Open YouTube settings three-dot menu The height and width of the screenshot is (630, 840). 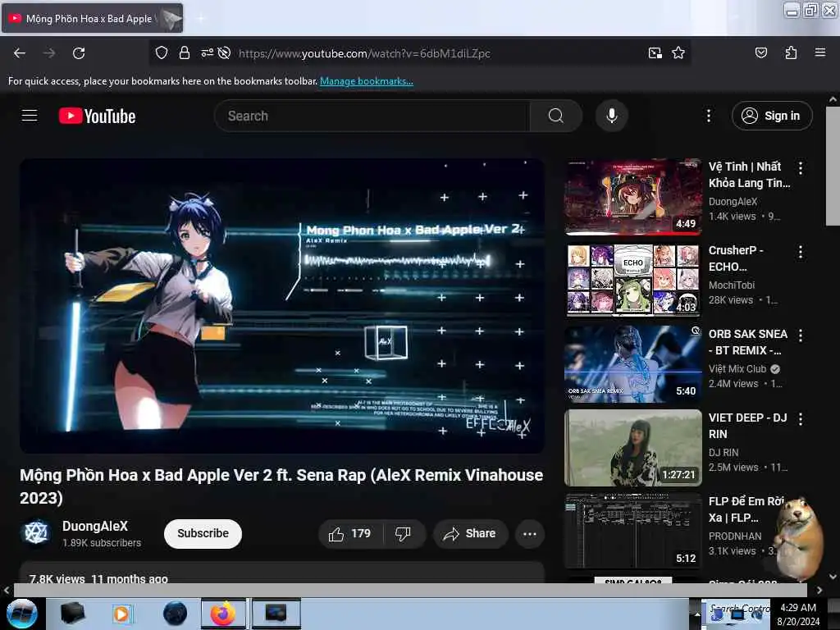(x=708, y=116)
